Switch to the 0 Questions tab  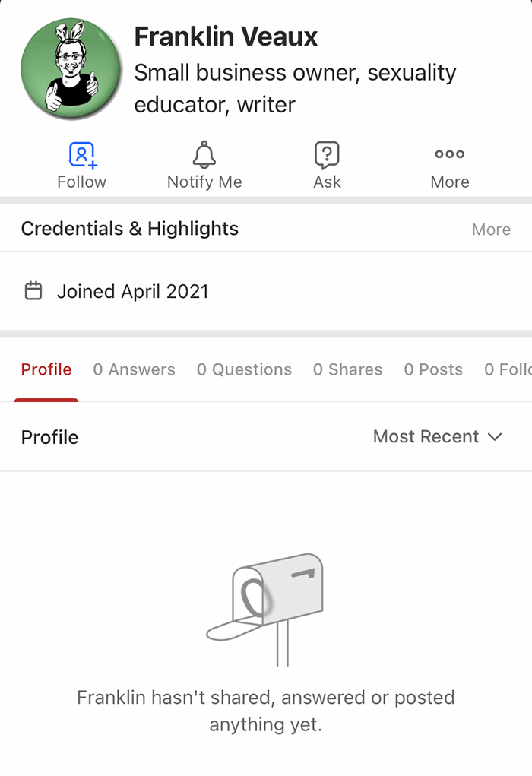[244, 369]
